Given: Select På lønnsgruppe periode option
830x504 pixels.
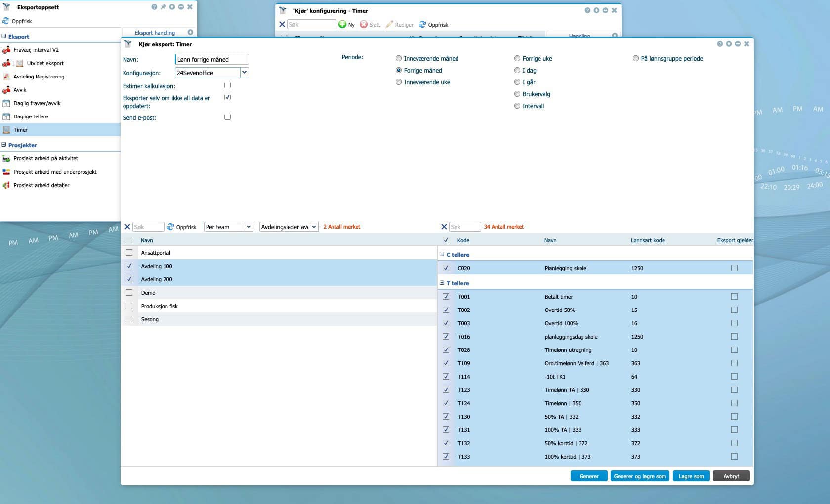Looking at the screenshot, I should pos(635,58).
